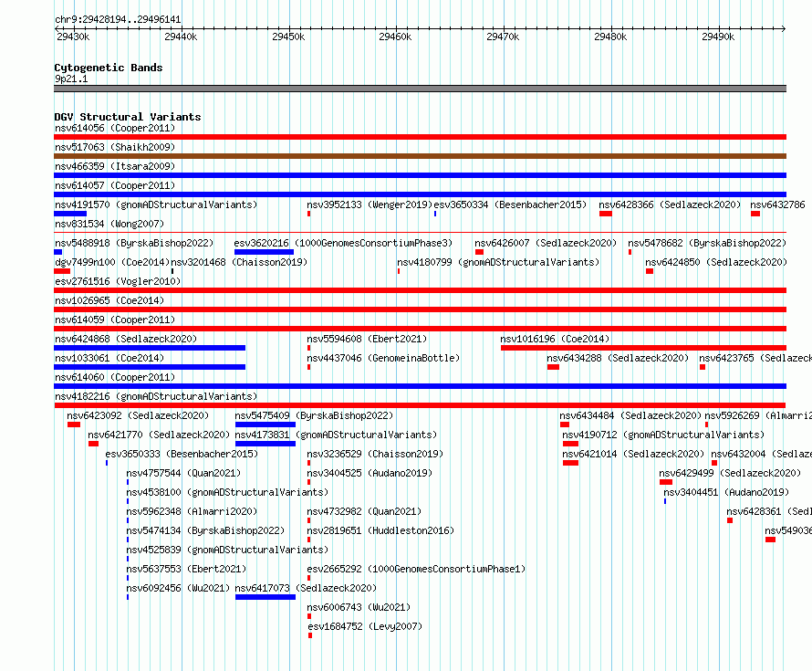This screenshot has width=812, height=671.
Task: Click nsv6423092 (Sedlazeck2020) label
Action: tap(138, 415)
